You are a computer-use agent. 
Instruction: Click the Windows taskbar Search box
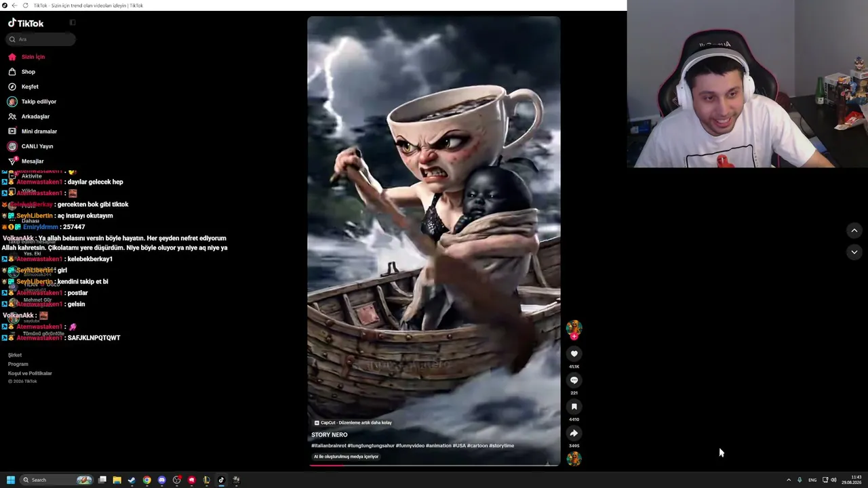(x=57, y=480)
